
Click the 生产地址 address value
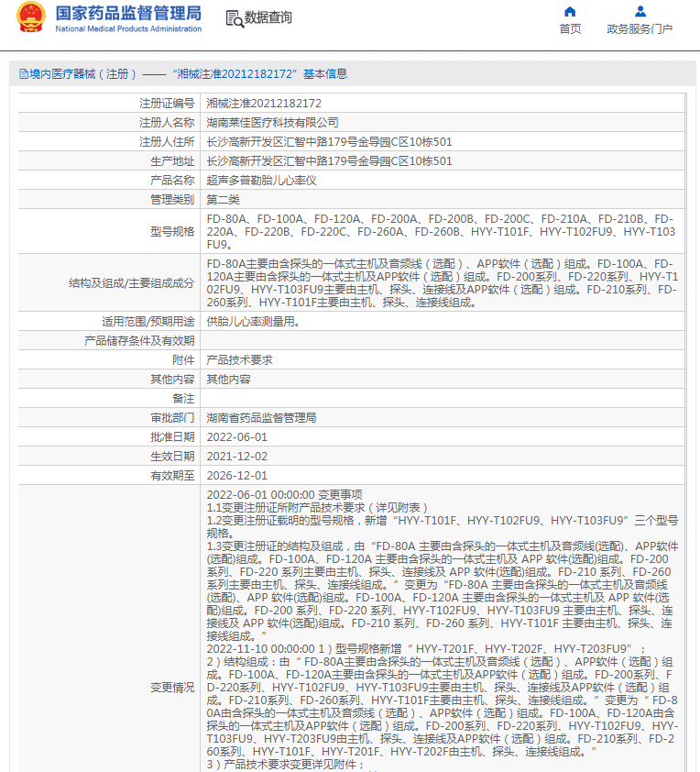pos(329,161)
